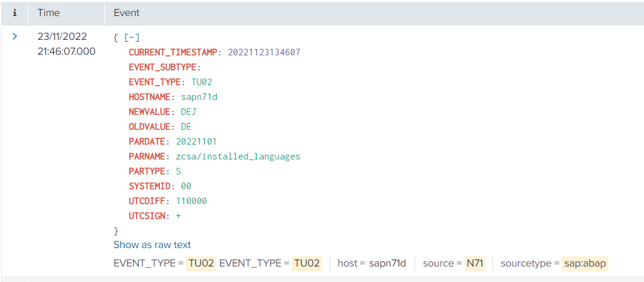Open the sourcetype sap:abap field value
The image size is (644, 282).
click(585, 263)
